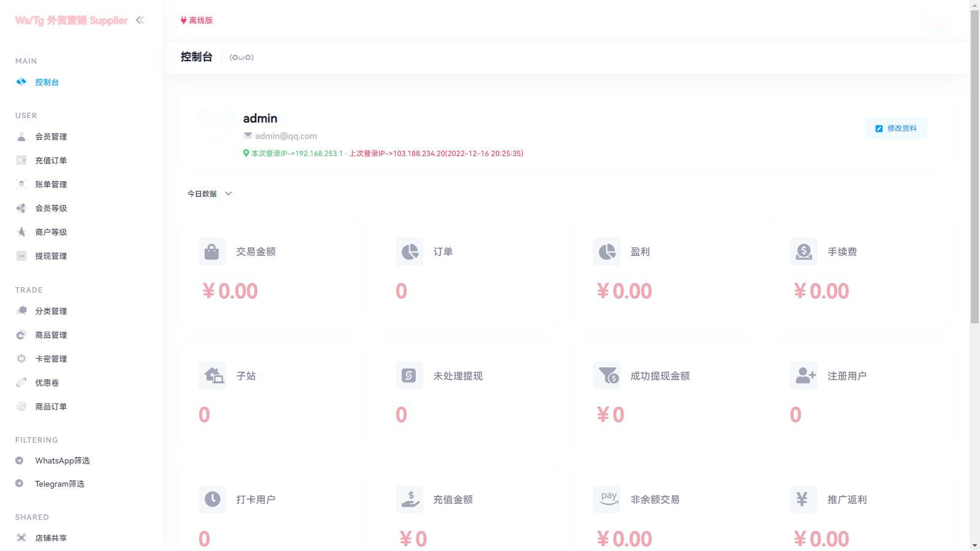
Task: Click the 充值订单 sidebar icon
Action: point(21,160)
